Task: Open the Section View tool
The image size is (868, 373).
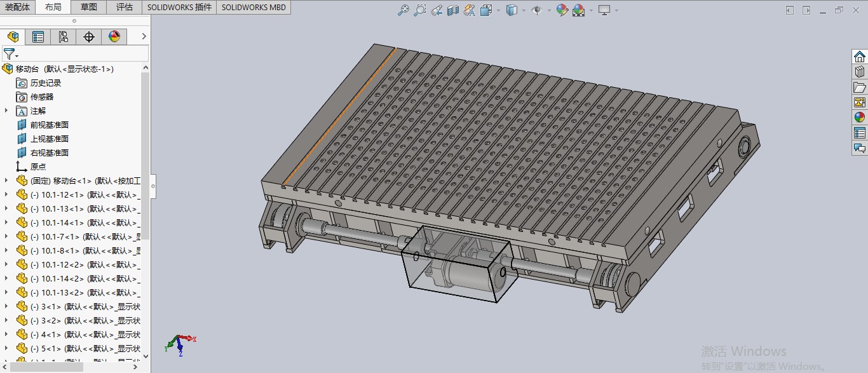Action: click(452, 10)
